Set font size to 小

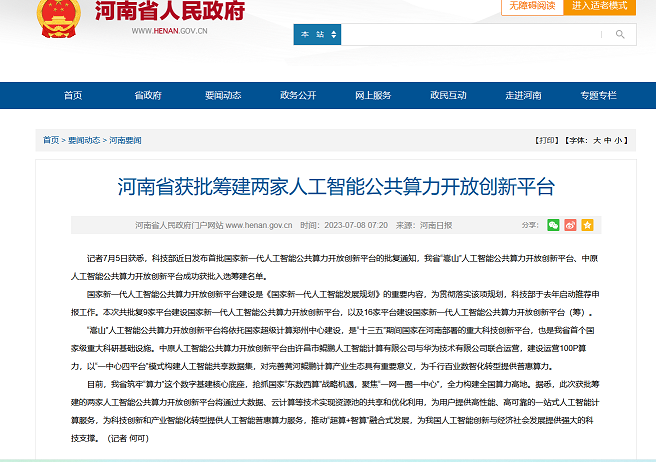point(619,140)
